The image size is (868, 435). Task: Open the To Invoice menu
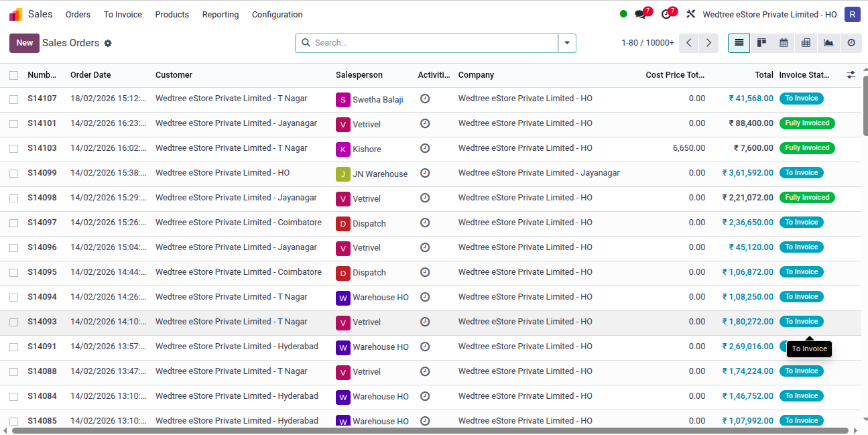click(x=123, y=14)
